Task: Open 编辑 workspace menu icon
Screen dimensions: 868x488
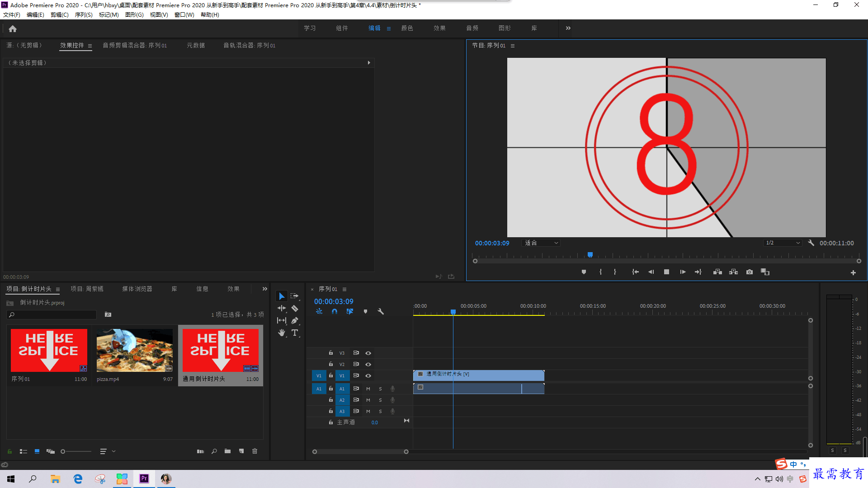Action: click(x=389, y=28)
